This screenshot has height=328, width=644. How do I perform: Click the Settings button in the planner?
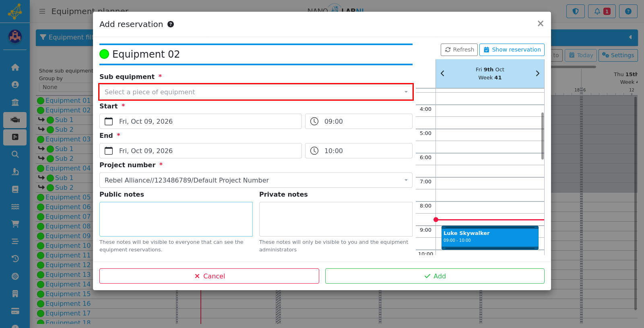tap(618, 55)
